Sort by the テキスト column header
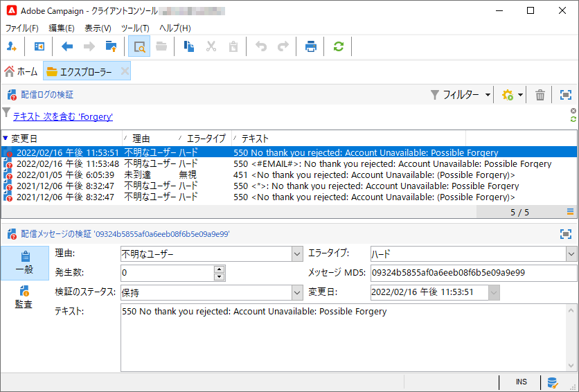The height and width of the screenshot is (392, 579). 348,139
